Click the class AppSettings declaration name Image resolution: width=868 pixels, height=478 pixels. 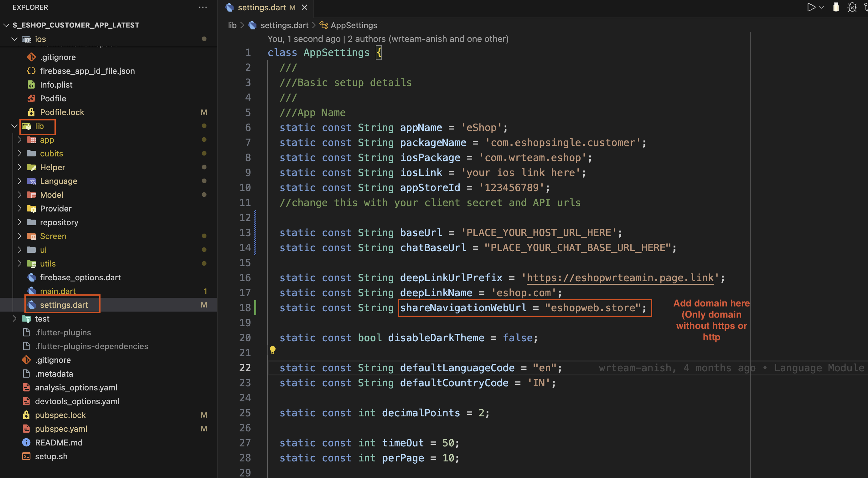coord(336,53)
